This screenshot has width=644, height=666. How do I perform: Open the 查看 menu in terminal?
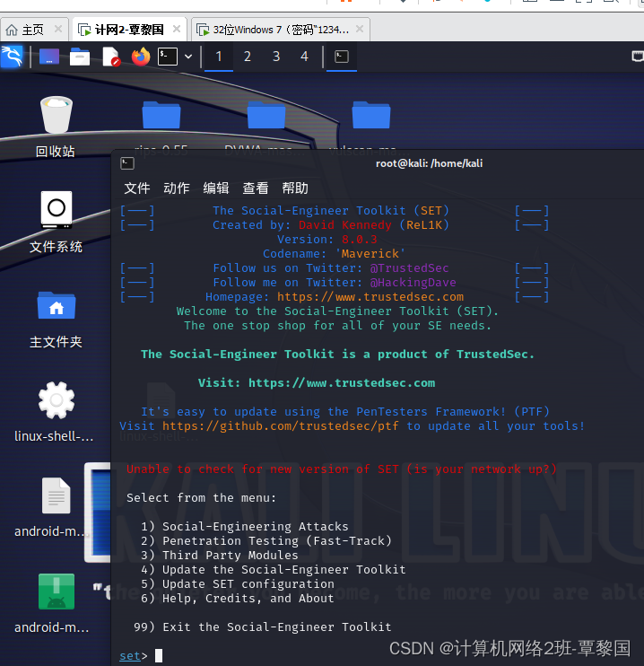click(255, 188)
